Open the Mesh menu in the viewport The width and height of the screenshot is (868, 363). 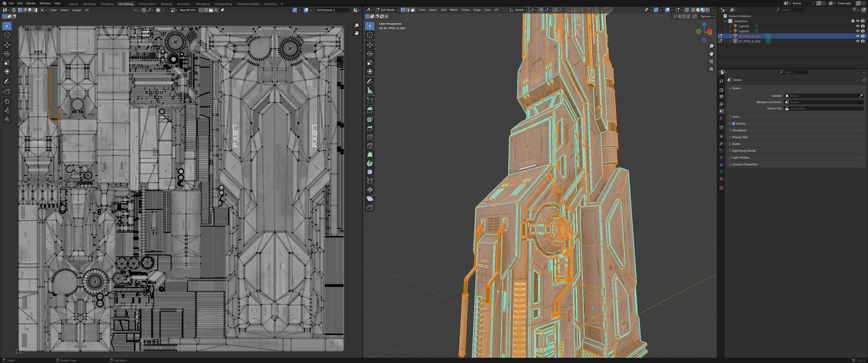coord(453,10)
